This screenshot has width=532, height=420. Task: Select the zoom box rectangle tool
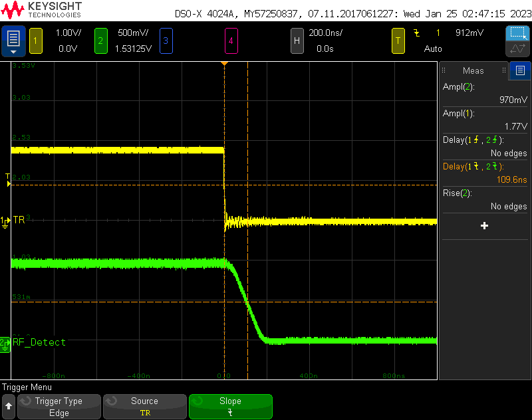518,33
